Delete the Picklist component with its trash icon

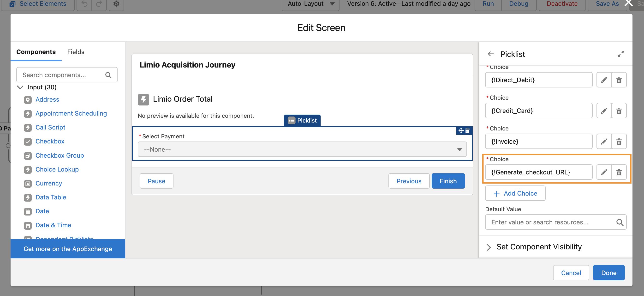(x=467, y=130)
